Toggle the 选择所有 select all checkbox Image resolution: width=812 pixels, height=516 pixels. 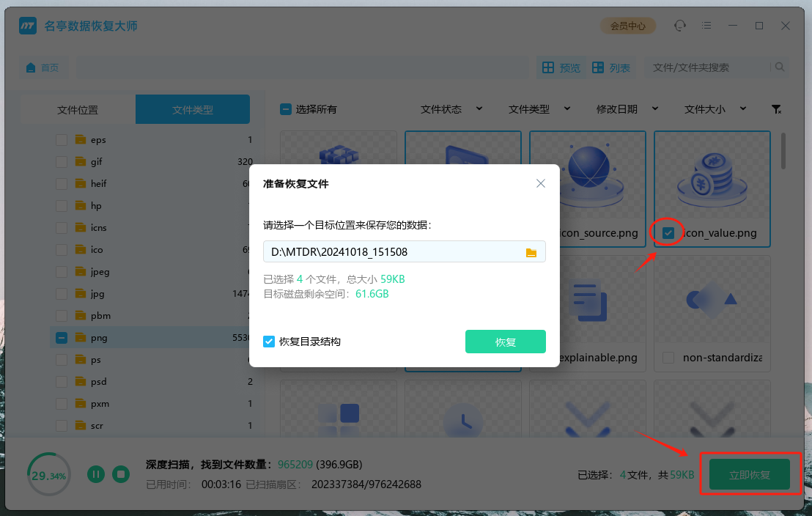(285, 108)
